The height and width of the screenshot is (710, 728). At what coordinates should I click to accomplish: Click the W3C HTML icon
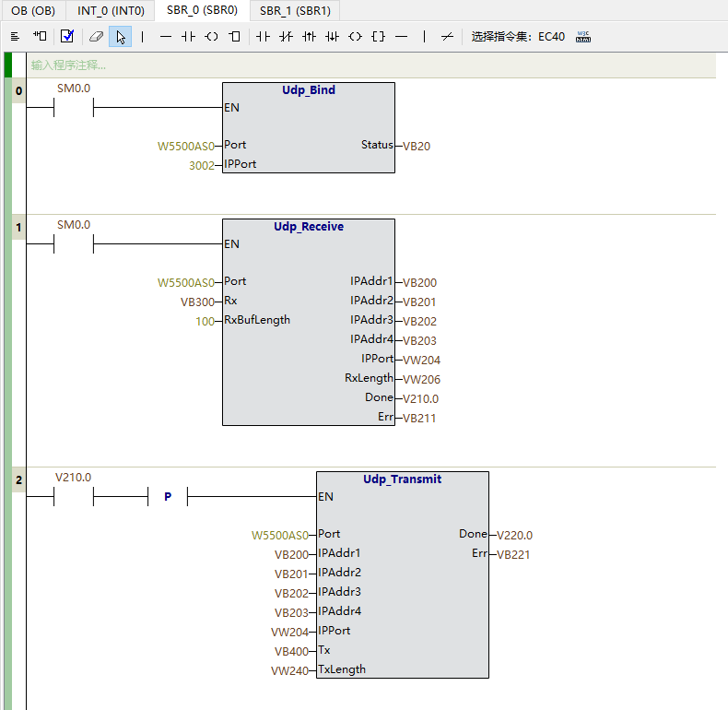coord(582,37)
